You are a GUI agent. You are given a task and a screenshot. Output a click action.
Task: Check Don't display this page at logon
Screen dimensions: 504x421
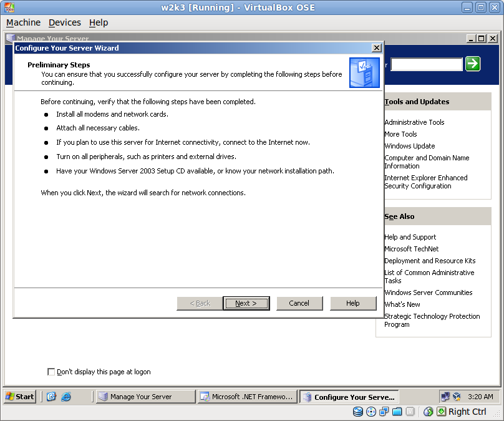click(51, 372)
